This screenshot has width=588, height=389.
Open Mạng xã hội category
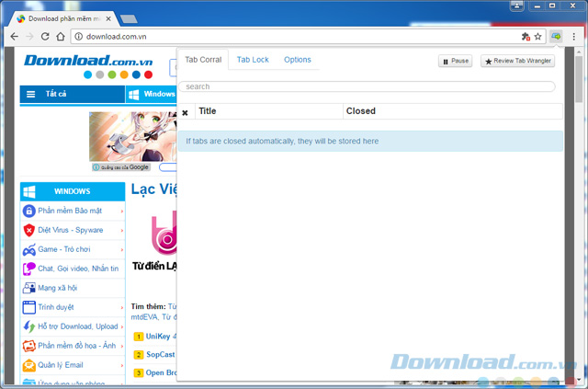click(57, 288)
